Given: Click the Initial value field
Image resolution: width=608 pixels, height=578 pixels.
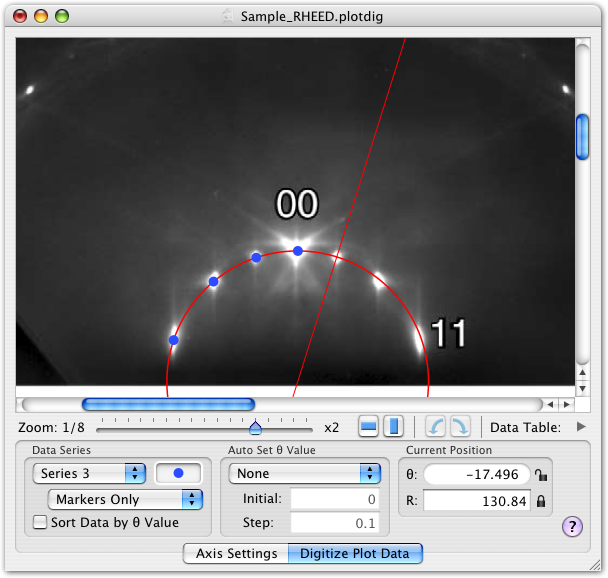Looking at the screenshot, I should (335, 499).
